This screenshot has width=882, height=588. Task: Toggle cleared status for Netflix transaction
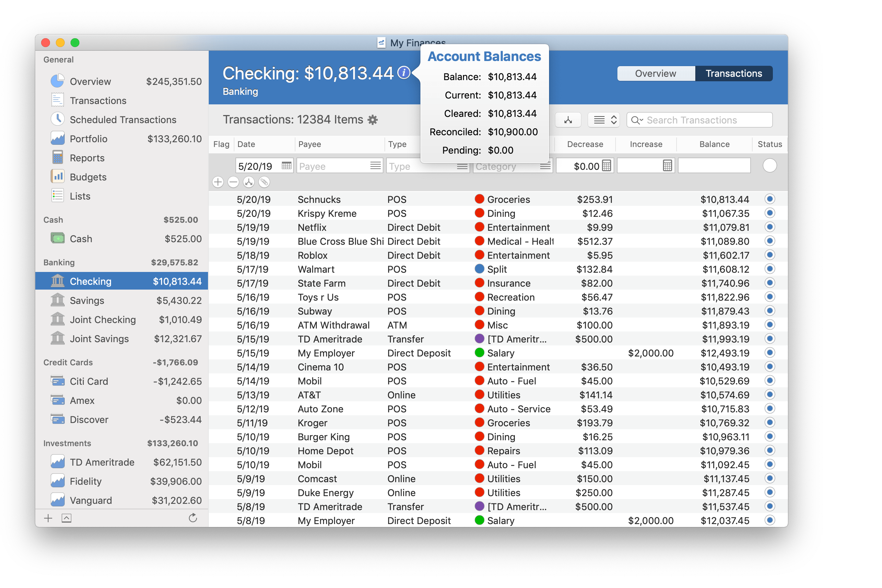click(x=770, y=227)
